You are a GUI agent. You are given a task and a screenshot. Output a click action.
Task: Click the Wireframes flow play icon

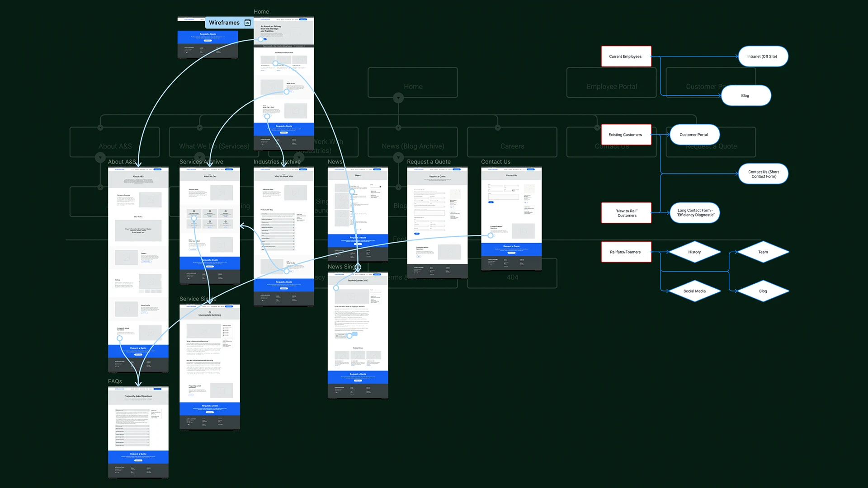247,23
